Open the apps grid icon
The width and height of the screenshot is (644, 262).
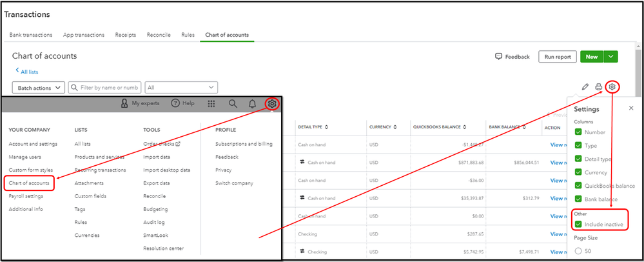click(211, 104)
